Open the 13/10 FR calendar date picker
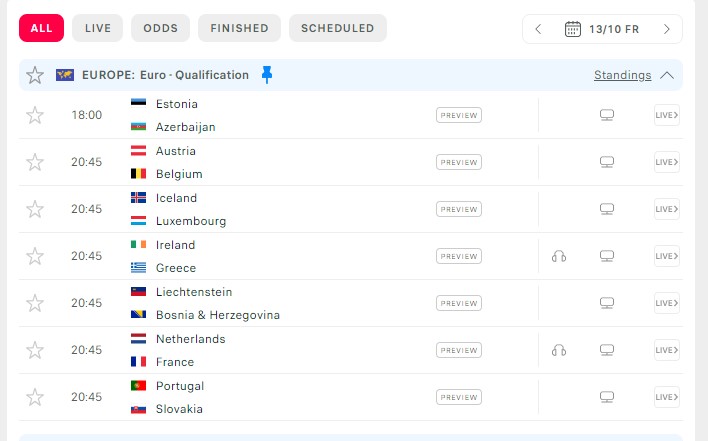 602,29
